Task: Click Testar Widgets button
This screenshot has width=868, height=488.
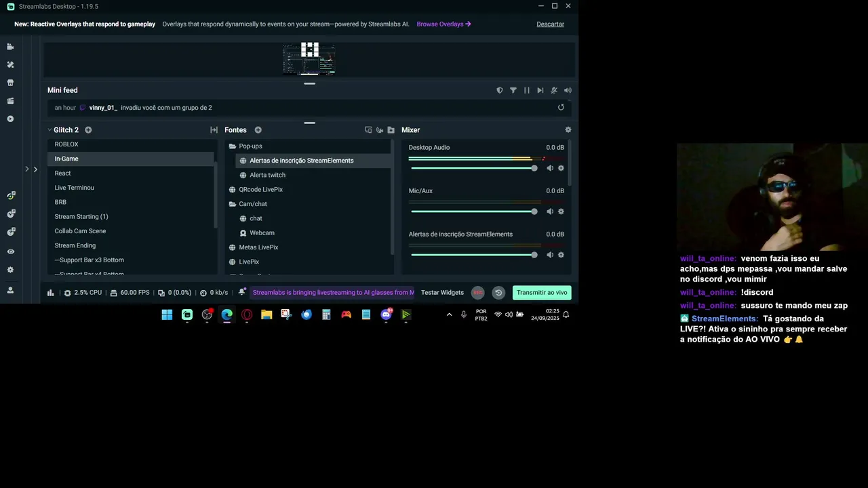Action: coord(442,293)
